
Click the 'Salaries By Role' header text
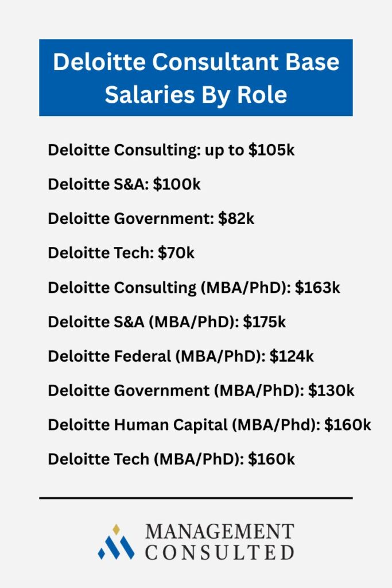[x=196, y=94]
